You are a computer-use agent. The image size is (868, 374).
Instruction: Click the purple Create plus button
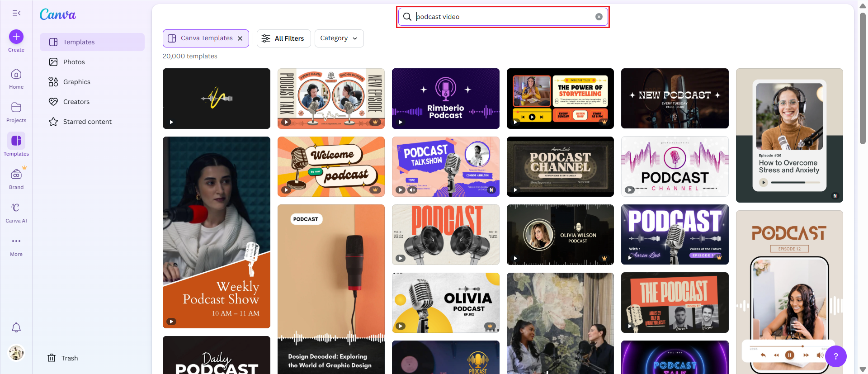point(16,37)
